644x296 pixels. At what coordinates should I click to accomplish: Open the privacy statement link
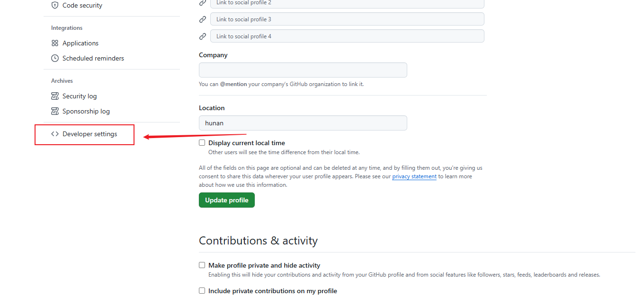pyautogui.click(x=414, y=176)
